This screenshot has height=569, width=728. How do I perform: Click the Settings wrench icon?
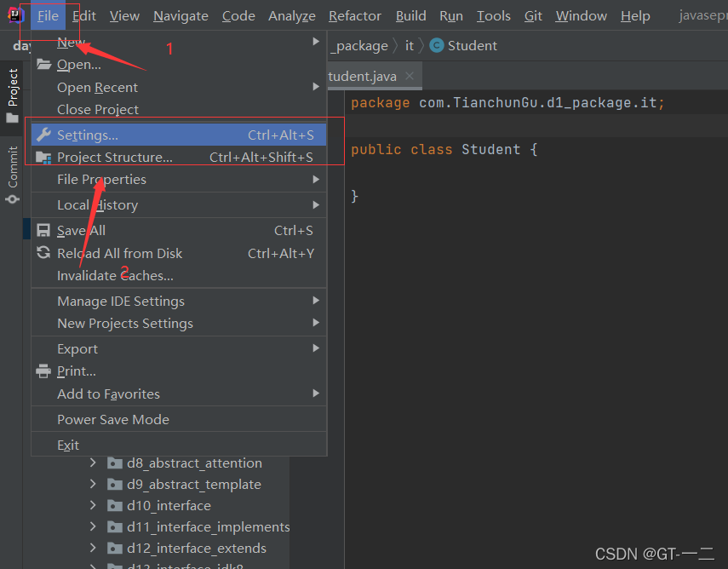43,135
